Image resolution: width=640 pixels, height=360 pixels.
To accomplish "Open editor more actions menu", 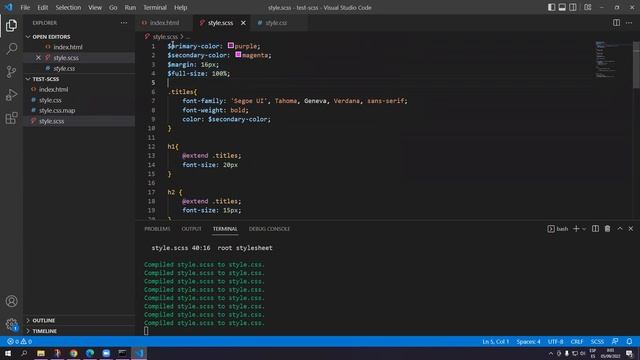I will (629, 23).
